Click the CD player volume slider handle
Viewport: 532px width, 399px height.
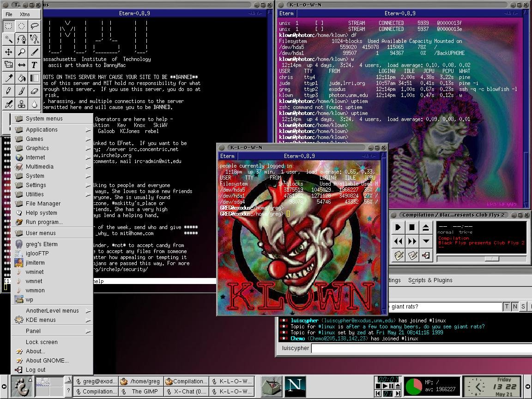click(x=492, y=259)
